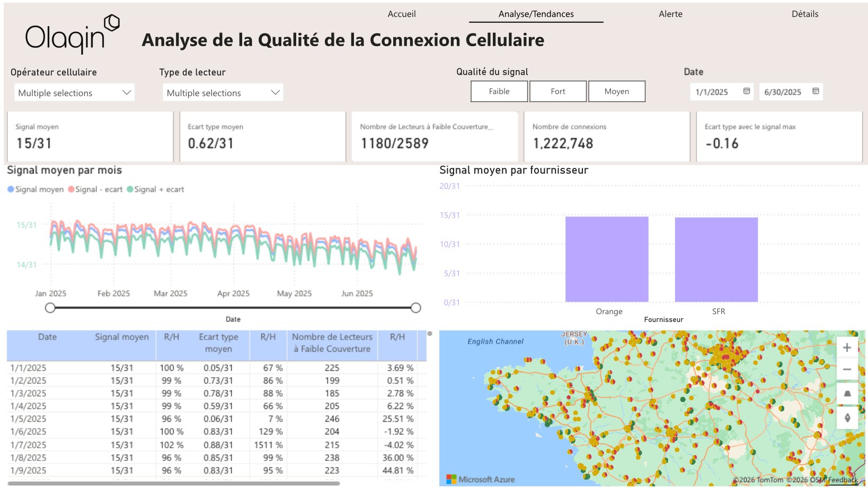Click the 44.81 % cell in the table
The height and width of the screenshot is (488, 868).
397,470
